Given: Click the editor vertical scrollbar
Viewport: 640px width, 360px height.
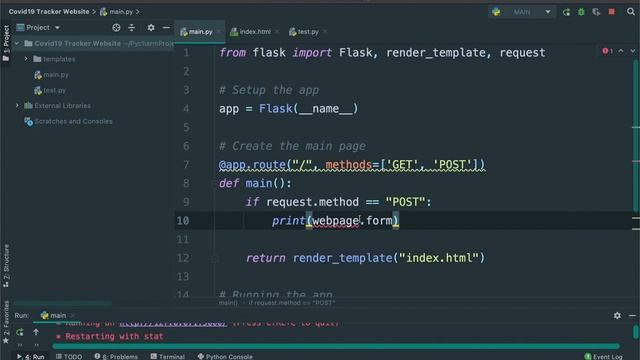Looking at the screenshot, I should click(x=636, y=135).
